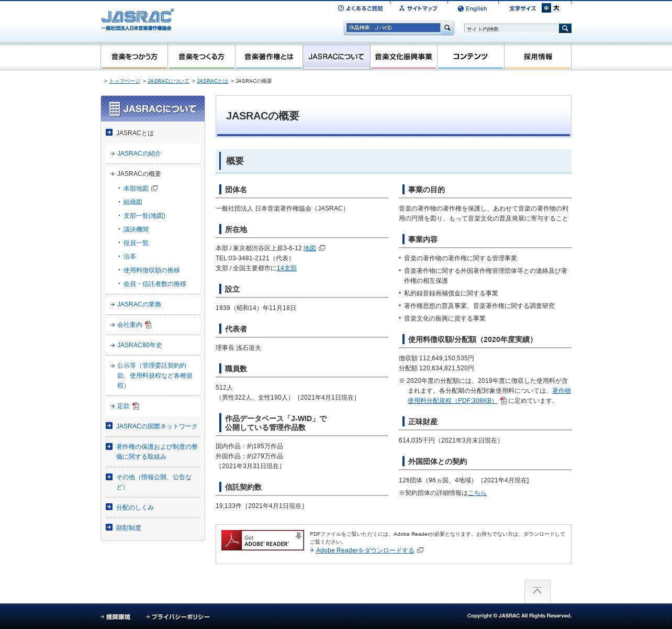
Task: Click the JASRAC logo
Action: tap(137, 20)
